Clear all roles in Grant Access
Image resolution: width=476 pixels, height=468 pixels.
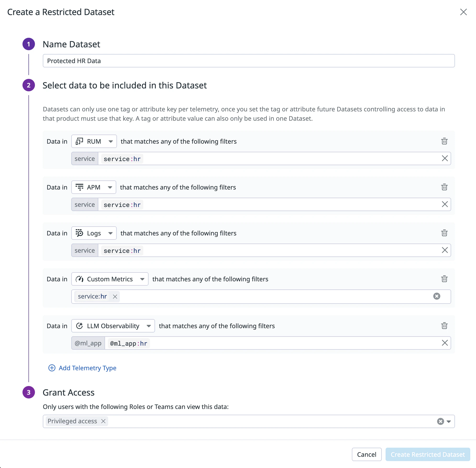coord(440,422)
